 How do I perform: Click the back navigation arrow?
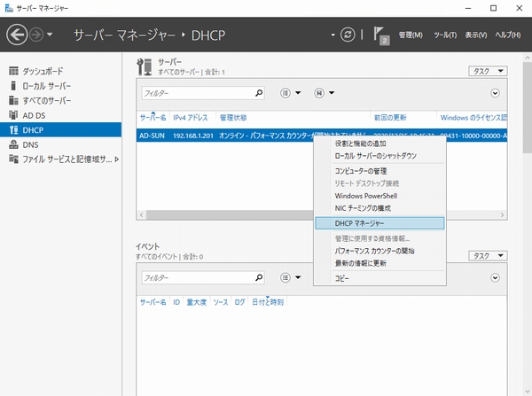point(17,35)
